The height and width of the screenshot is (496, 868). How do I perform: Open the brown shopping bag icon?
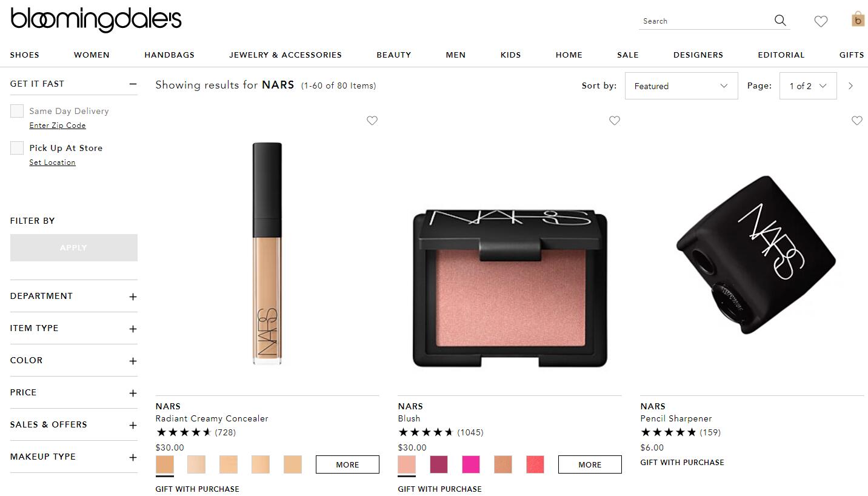(x=858, y=19)
